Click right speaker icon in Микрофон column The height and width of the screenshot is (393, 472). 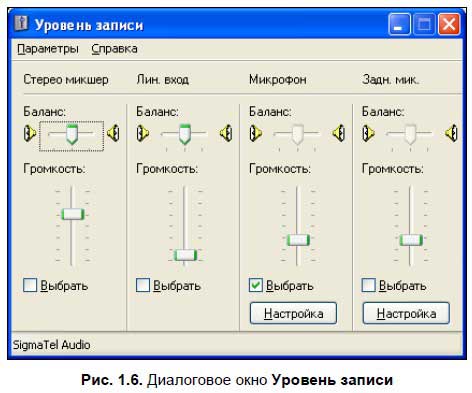click(339, 133)
